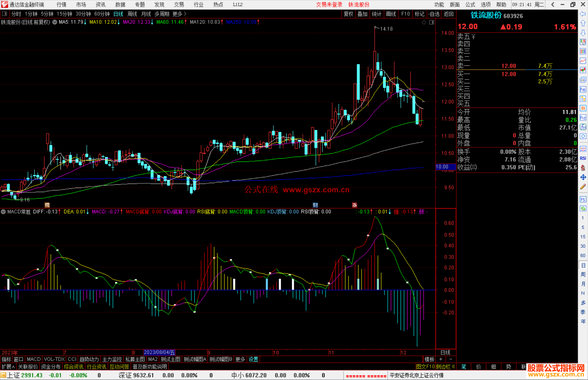Toggle the diamond marker icon above price axis

424,22
